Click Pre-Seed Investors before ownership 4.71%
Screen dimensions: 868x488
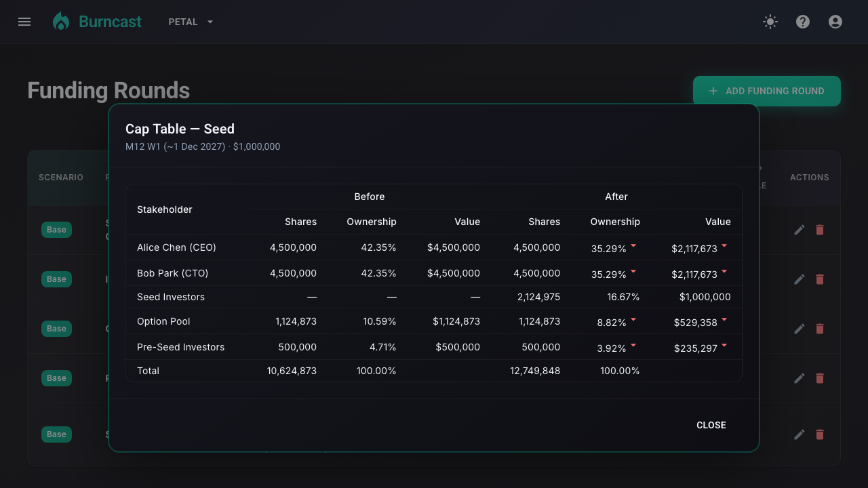(x=383, y=347)
